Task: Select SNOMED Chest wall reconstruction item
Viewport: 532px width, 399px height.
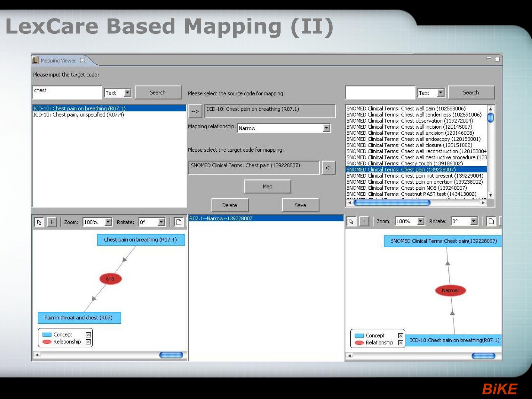Action: coord(416,151)
